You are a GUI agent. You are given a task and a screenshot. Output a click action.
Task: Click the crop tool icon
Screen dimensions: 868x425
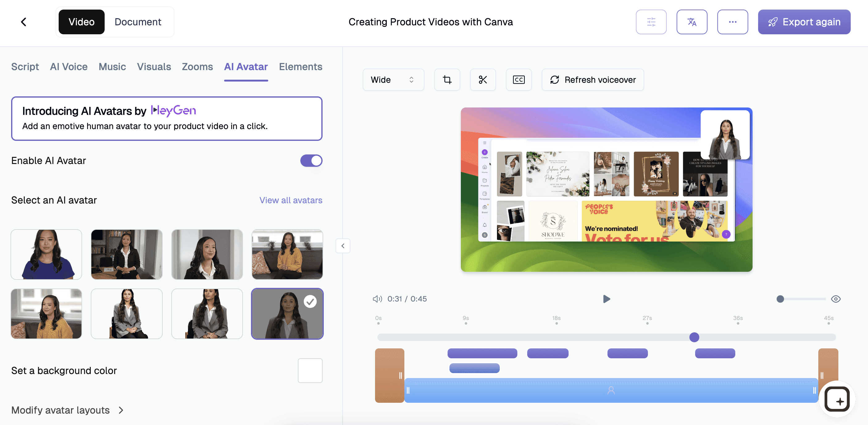tap(447, 80)
